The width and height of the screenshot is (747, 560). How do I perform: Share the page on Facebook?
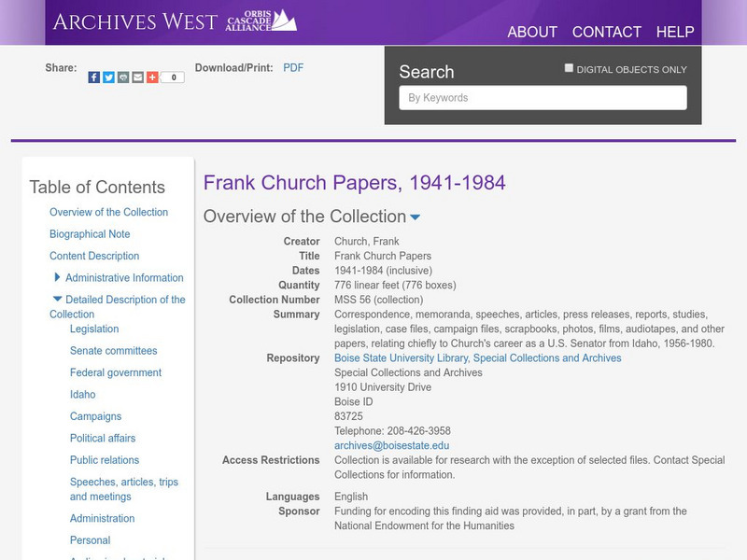point(92,76)
